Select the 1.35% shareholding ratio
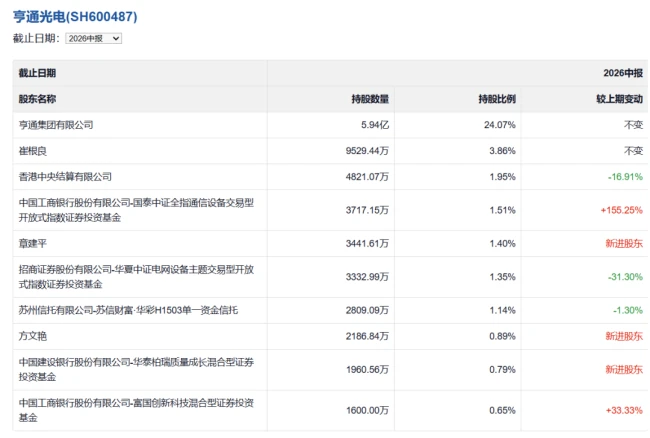The height and width of the screenshot is (438, 650). 502,277
